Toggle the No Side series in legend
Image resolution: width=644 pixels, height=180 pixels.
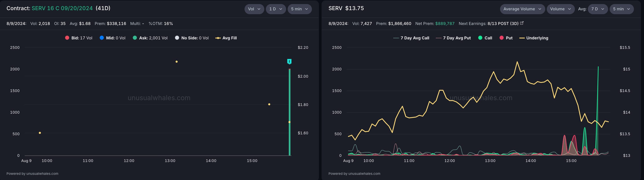(x=192, y=38)
